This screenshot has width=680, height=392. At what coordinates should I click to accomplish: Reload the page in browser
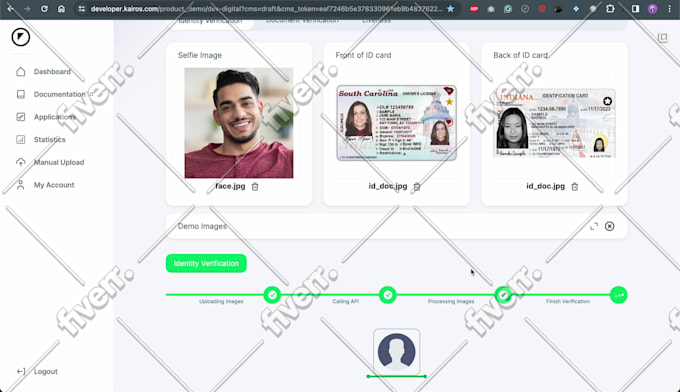point(44,9)
